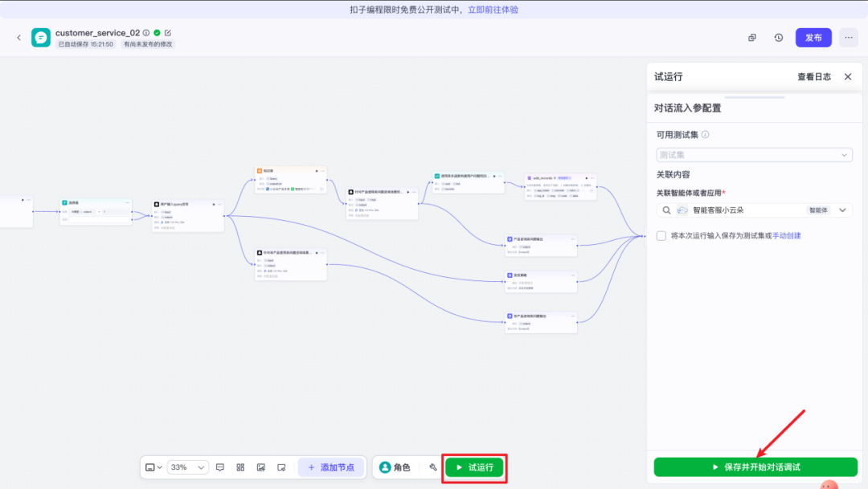Expand the 智能客服小云朵 agent selector
Screen dimensions: 868x489
(x=843, y=210)
